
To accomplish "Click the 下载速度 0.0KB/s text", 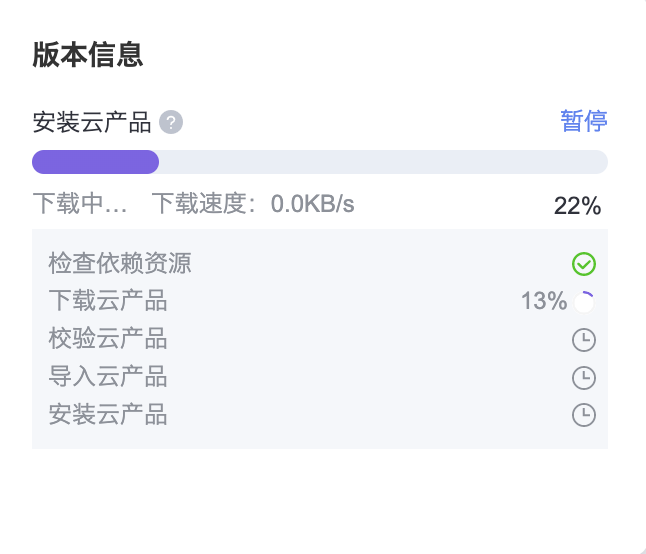I will click(x=253, y=204).
